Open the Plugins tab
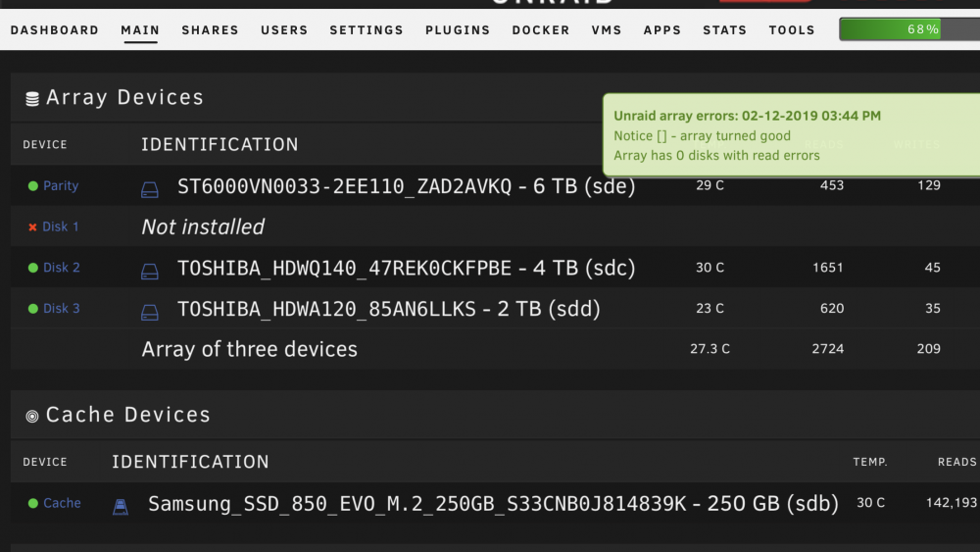The height and width of the screenshot is (552, 980). pos(458,30)
